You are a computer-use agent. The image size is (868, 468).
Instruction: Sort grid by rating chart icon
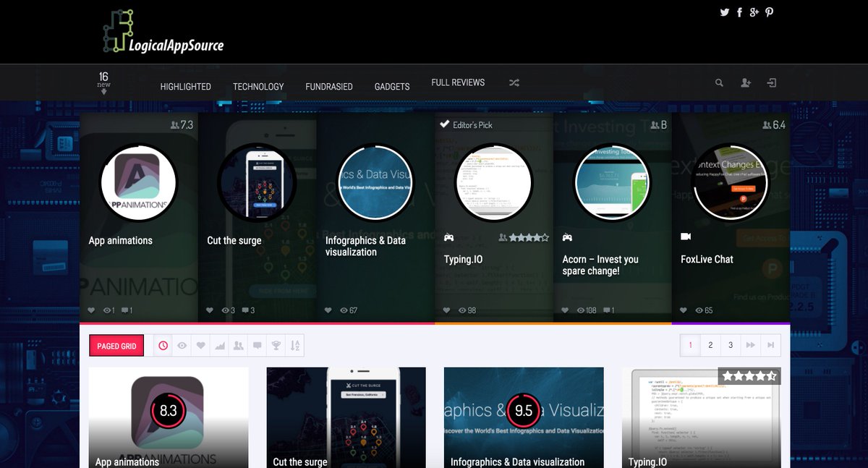click(x=220, y=346)
